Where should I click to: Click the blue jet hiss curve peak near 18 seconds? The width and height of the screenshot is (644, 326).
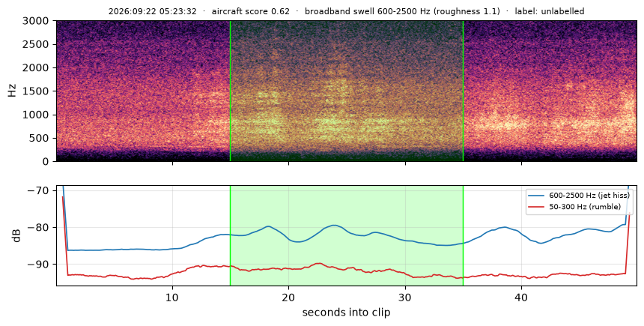coord(268,226)
